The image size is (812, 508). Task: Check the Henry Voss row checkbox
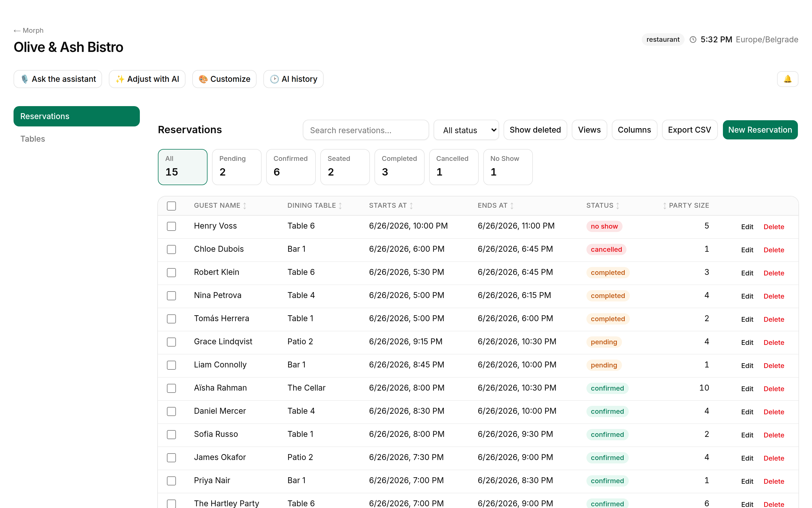coord(171,226)
